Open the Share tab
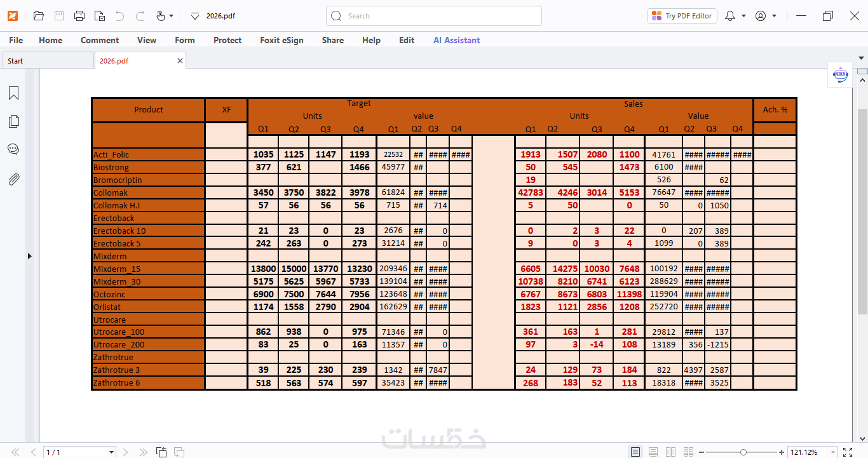Image resolution: width=868 pixels, height=458 pixels. point(333,40)
